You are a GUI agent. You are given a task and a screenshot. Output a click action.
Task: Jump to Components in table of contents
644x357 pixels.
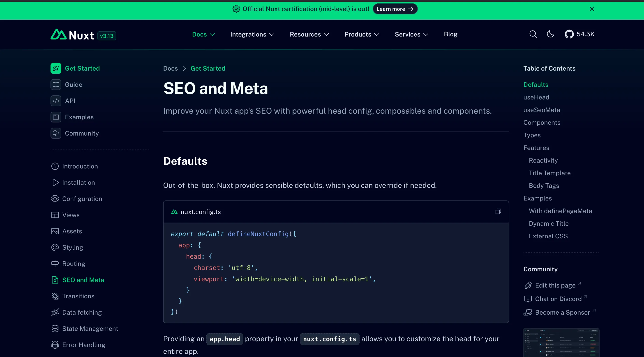[x=542, y=123]
